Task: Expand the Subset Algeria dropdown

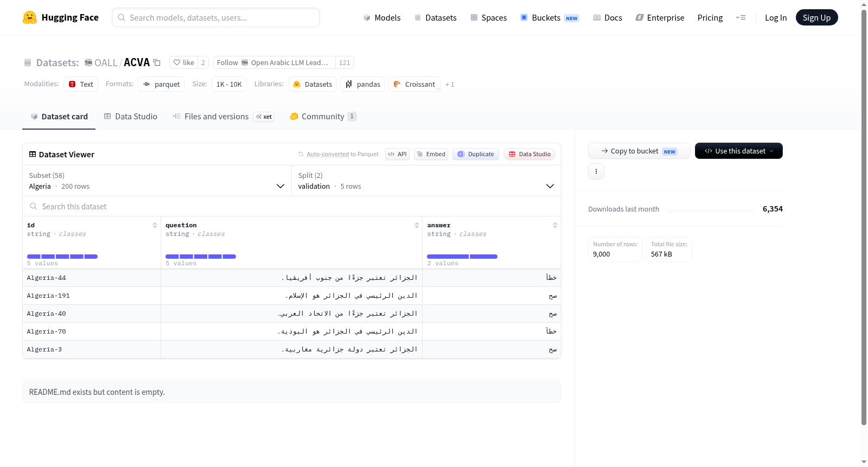Action: [157, 181]
